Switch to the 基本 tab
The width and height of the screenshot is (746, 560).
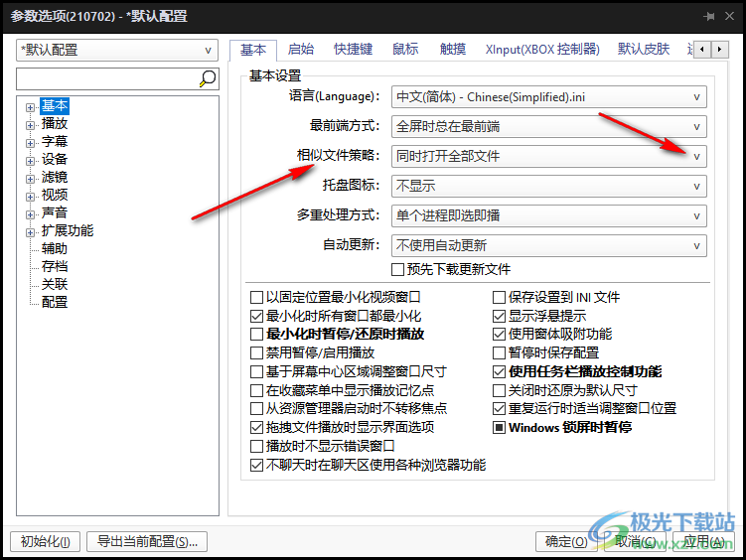coord(253,50)
